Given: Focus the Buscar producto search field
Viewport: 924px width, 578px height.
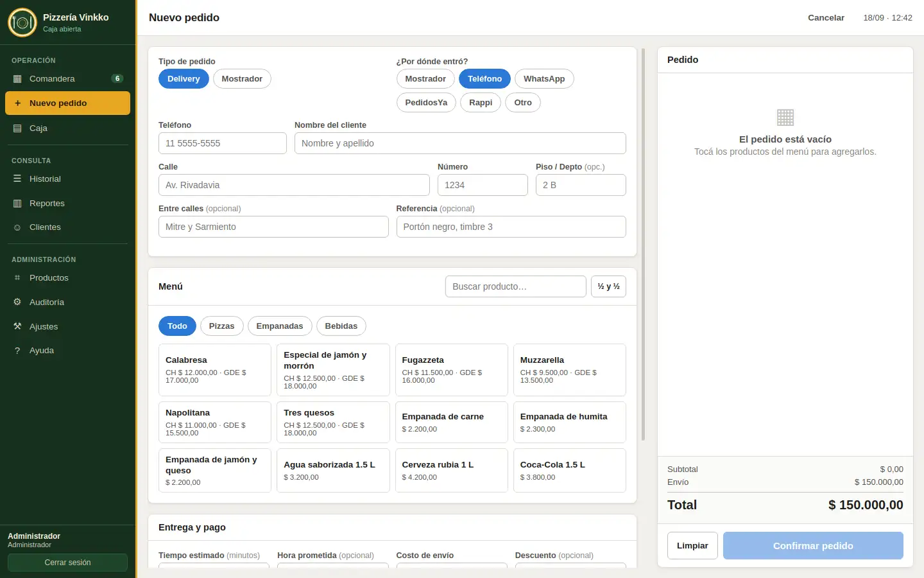Looking at the screenshot, I should 516,286.
